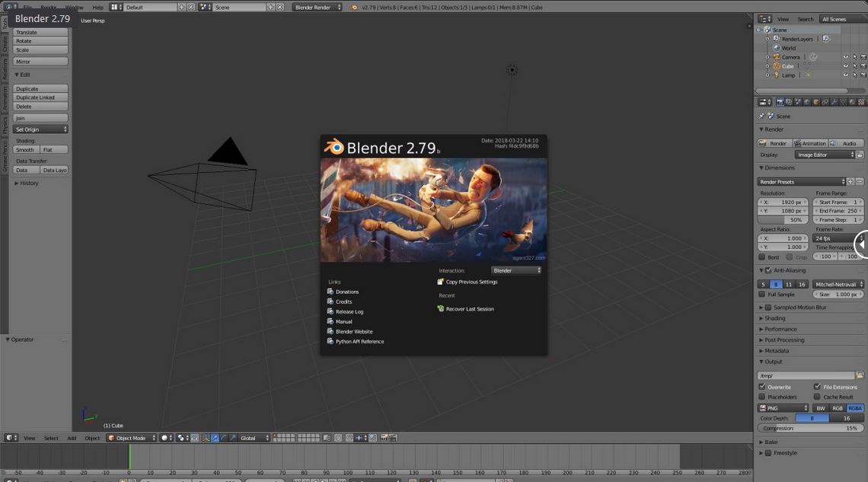Image resolution: width=868 pixels, height=482 pixels.
Task: Switch to the Animation render tab
Action: point(810,142)
